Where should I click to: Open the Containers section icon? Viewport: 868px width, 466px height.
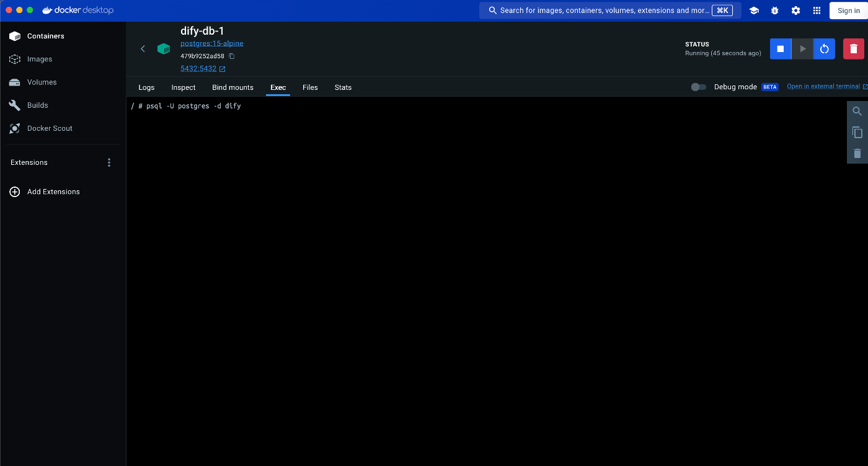point(15,36)
